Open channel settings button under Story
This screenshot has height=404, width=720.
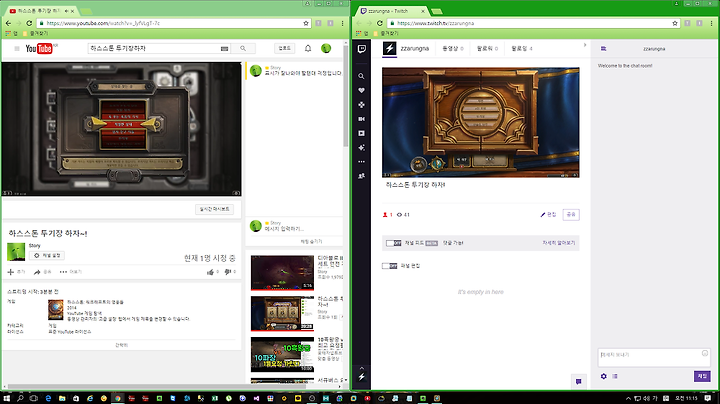47,255
